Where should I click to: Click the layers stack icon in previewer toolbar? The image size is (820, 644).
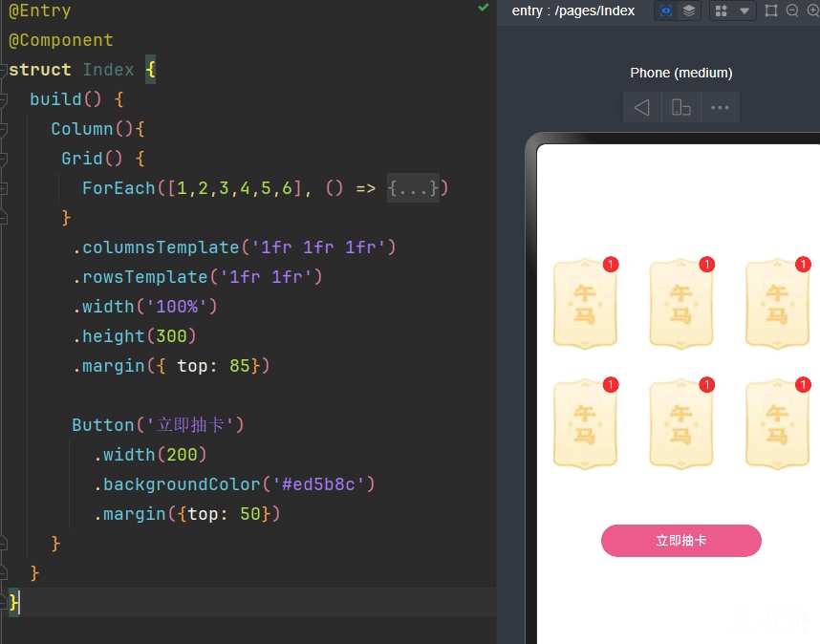(689, 11)
